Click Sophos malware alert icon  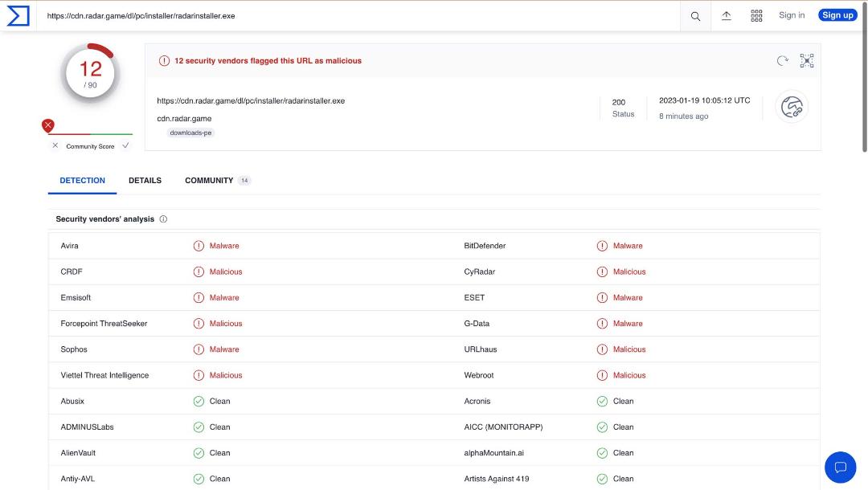coord(199,349)
